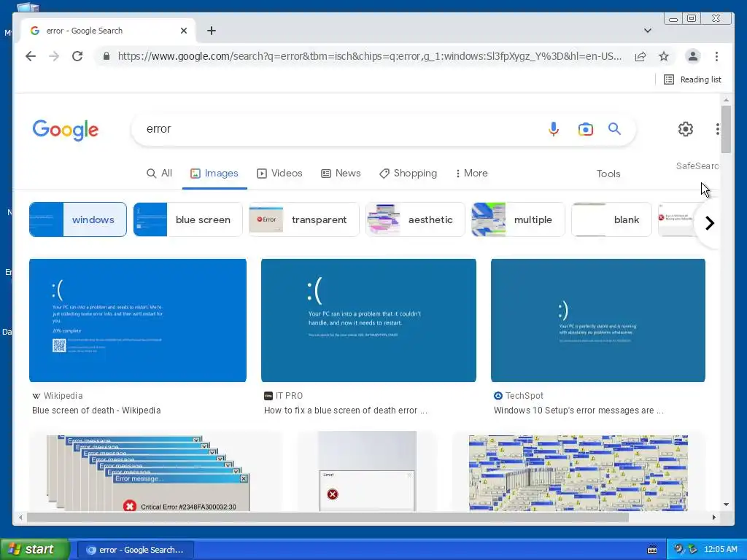The width and height of the screenshot is (747, 560).
Task: Open the Google apps dots beside the gear
Action: [x=717, y=129]
